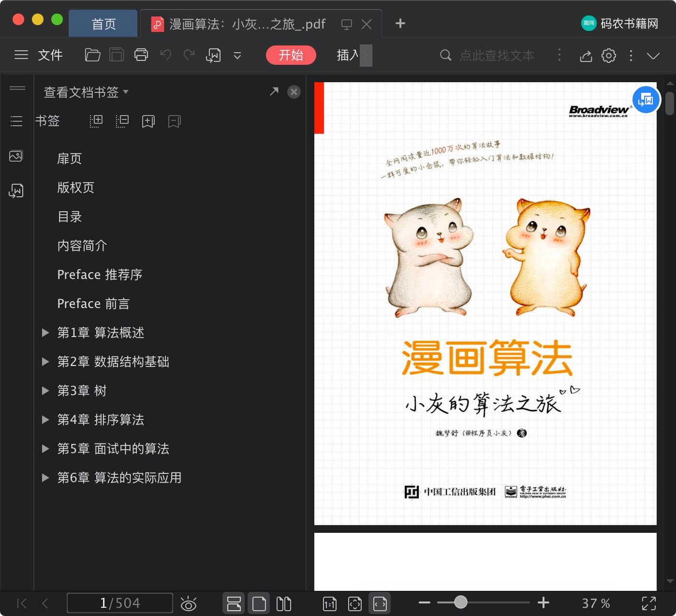Redo the last action
The height and width of the screenshot is (616, 676).
click(x=189, y=55)
